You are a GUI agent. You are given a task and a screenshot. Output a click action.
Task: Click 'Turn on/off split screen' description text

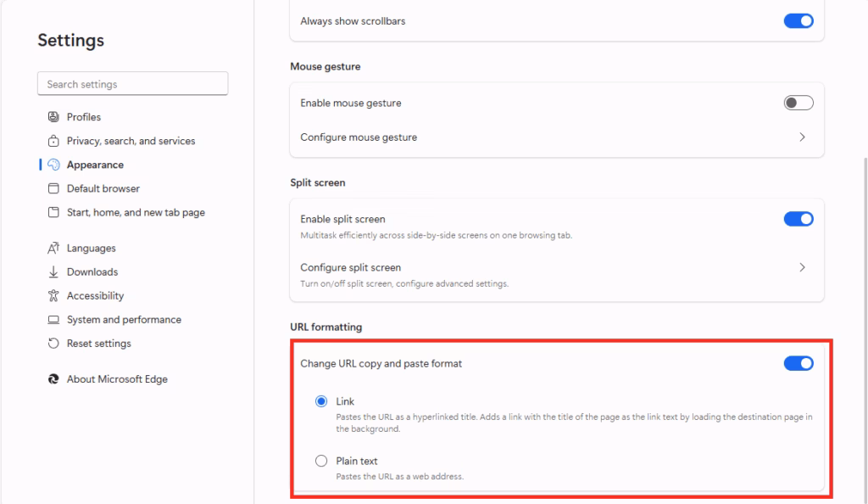point(404,283)
